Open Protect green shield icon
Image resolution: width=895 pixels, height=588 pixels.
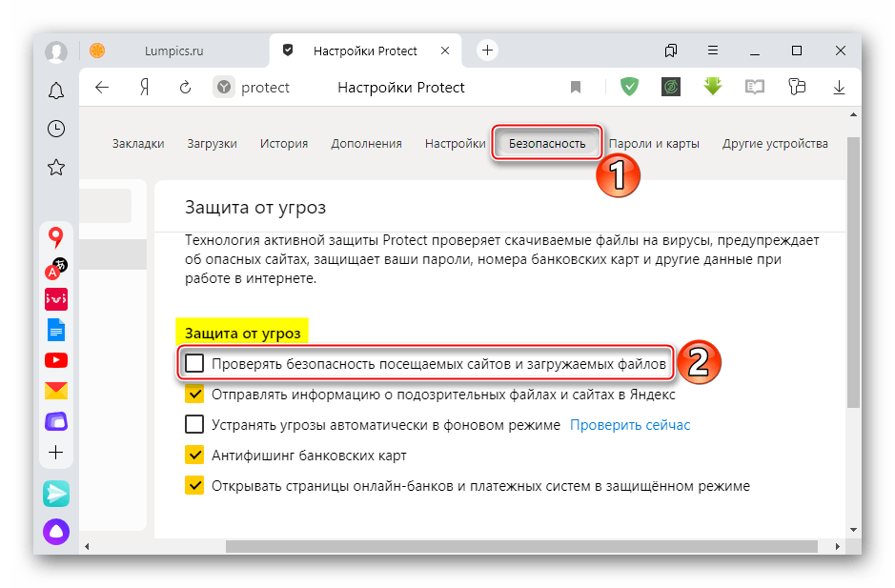click(x=629, y=87)
